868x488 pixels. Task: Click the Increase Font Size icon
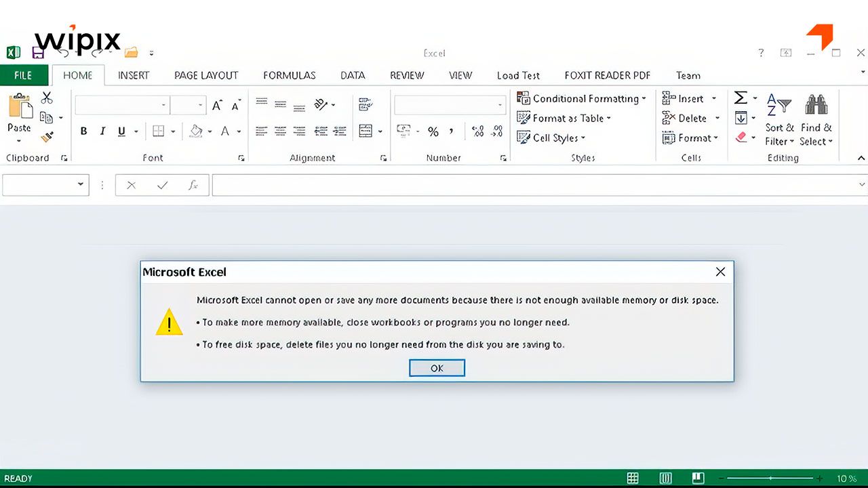(217, 105)
